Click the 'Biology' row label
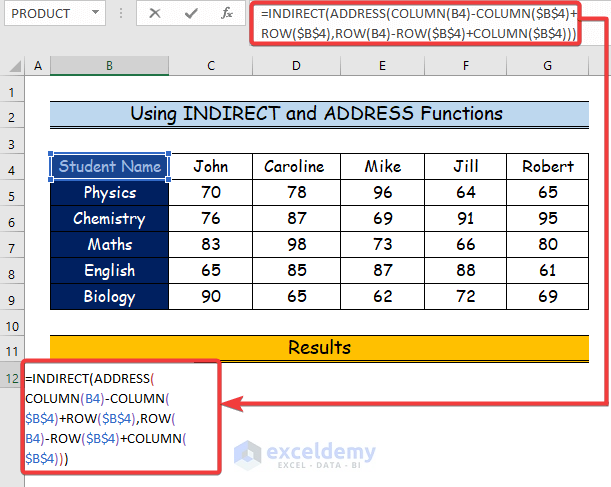The image size is (611, 487). coord(109,296)
